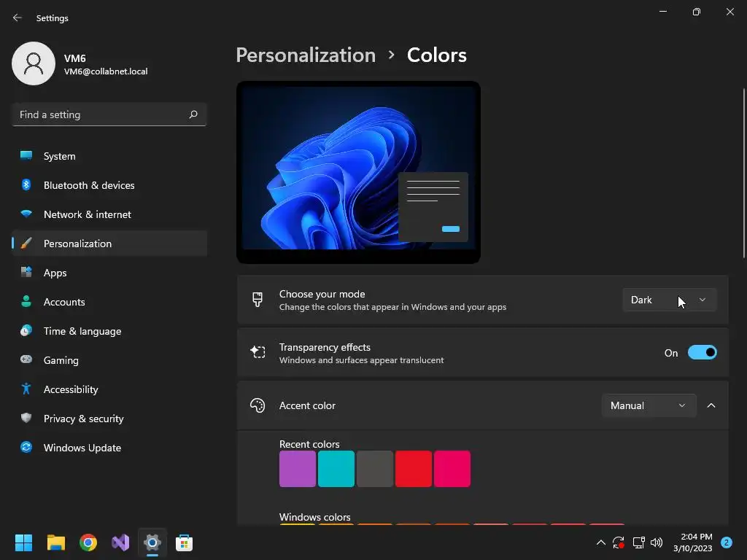Click the Transparency effects sparkle icon
The height and width of the screenshot is (560, 747).
[x=258, y=352]
